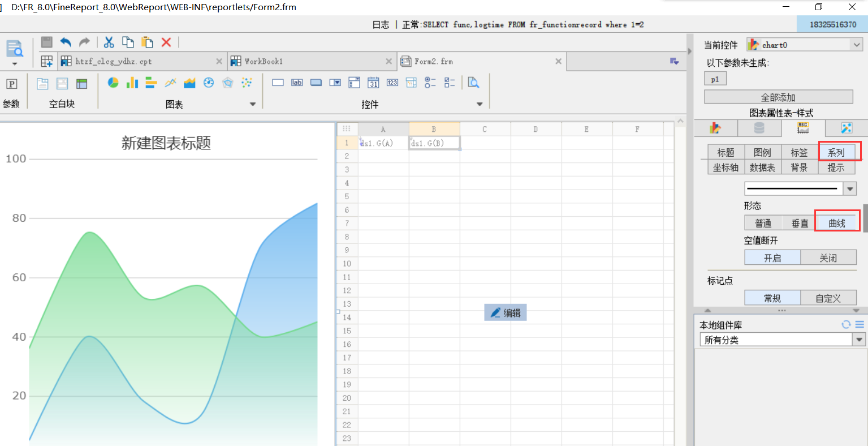The width and height of the screenshot is (868, 446).
Task: Collapse the right property panel arrow
Action: pyautogui.click(x=689, y=51)
